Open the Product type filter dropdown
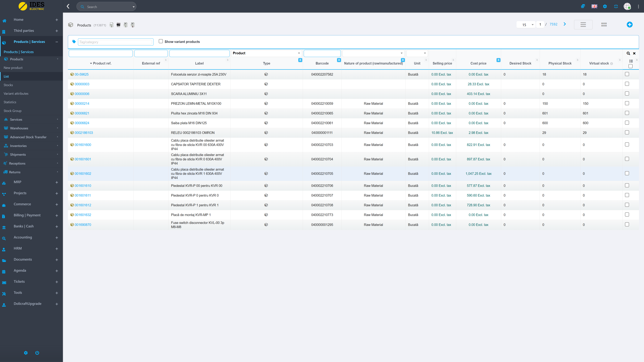This screenshot has width=644, height=362. [266, 53]
